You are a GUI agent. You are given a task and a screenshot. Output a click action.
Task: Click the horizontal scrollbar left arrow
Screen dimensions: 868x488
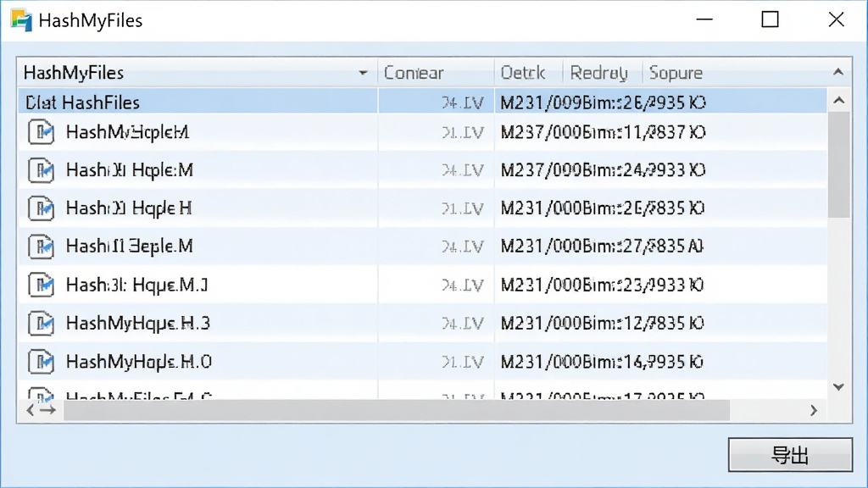click(30, 410)
